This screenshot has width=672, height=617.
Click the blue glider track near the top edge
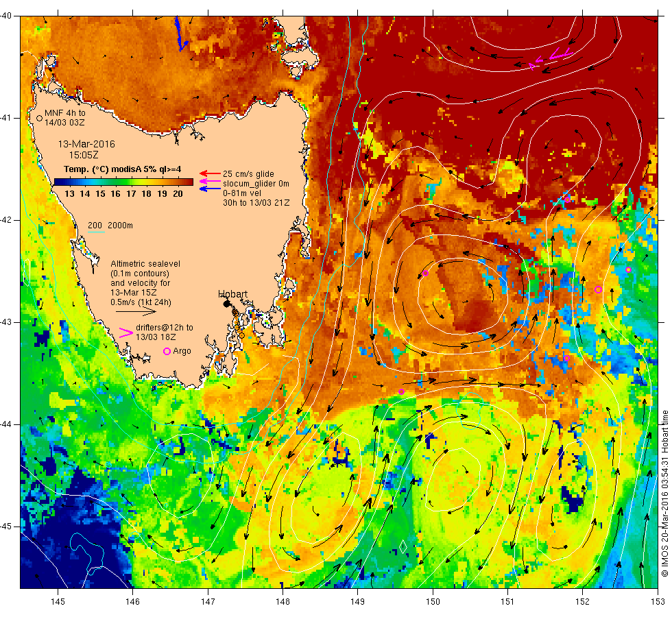click(x=181, y=34)
